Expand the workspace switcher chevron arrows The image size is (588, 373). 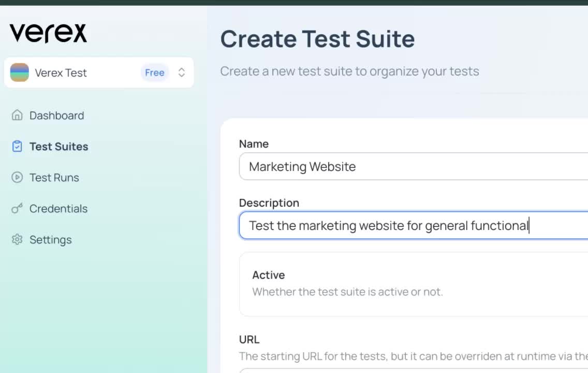tap(181, 73)
